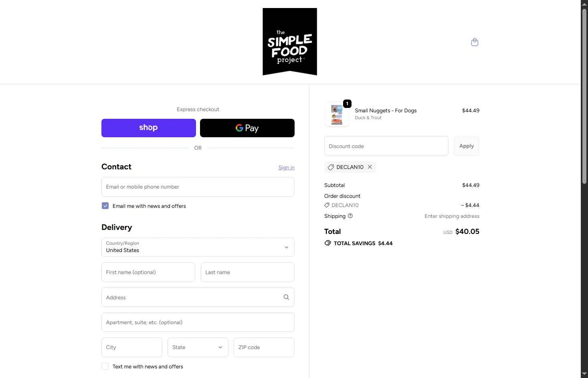
Task: Focus the ZIP code field
Action: (264, 347)
